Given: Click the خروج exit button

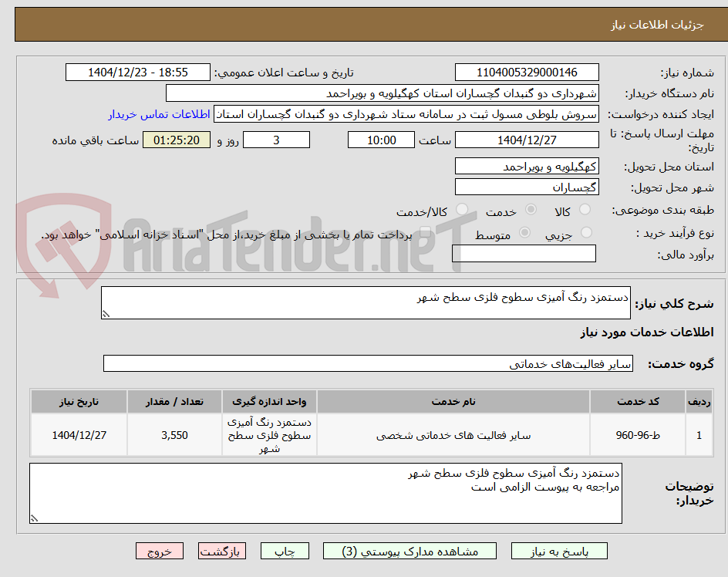Looking at the screenshot, I should tap(160, 551).
